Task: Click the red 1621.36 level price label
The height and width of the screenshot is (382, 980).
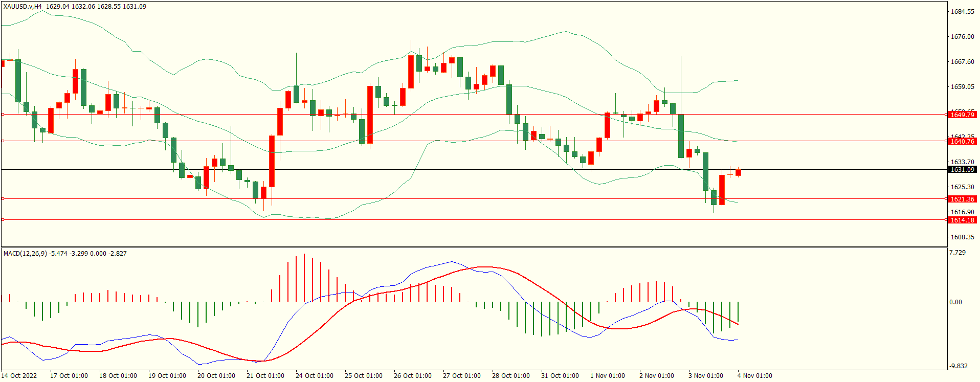Action: 962,199
